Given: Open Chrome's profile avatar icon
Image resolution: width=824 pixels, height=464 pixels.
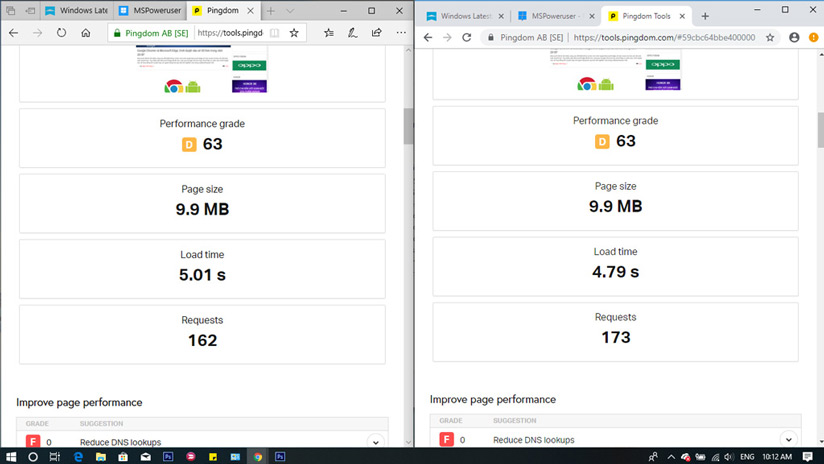Looking at the screenshot, I should point(794,37).
